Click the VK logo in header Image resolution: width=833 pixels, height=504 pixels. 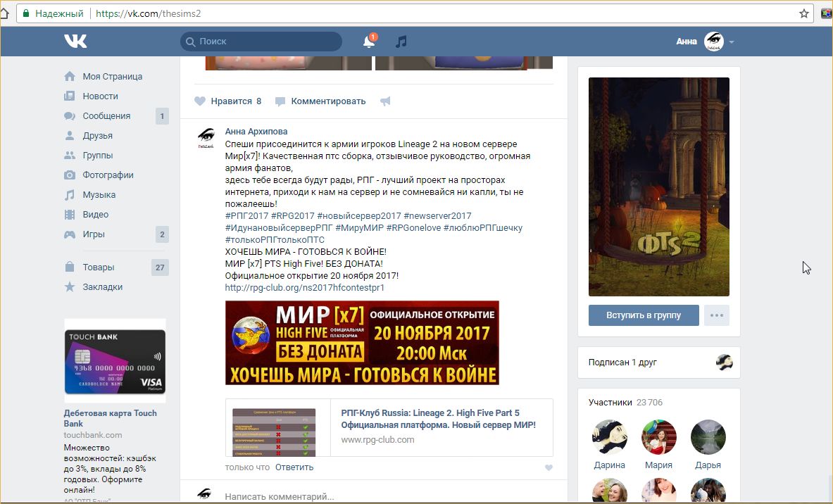pyautogui.click(x=75, y=41)
